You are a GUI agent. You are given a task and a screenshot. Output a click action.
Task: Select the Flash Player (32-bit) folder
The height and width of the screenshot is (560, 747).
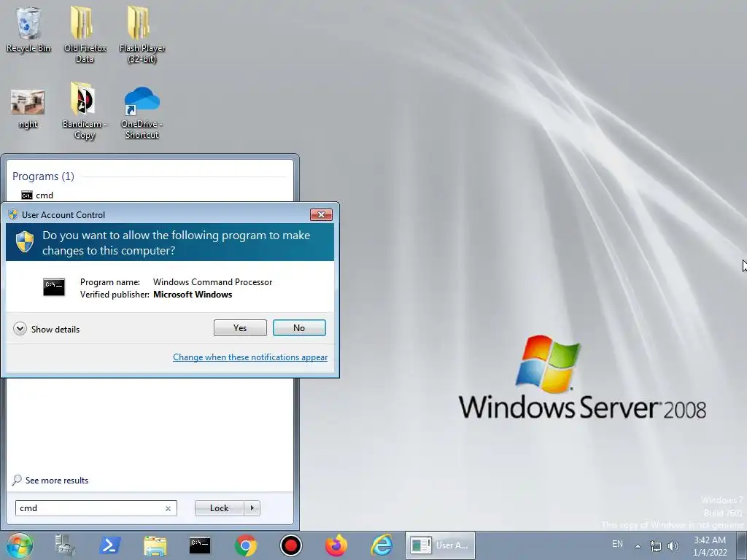pos(142,34)
